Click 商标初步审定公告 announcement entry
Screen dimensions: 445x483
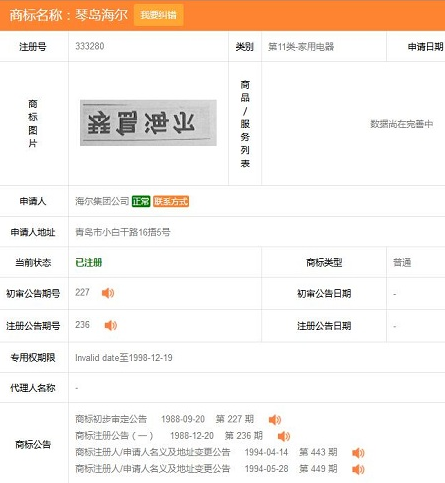coord(111,419)
